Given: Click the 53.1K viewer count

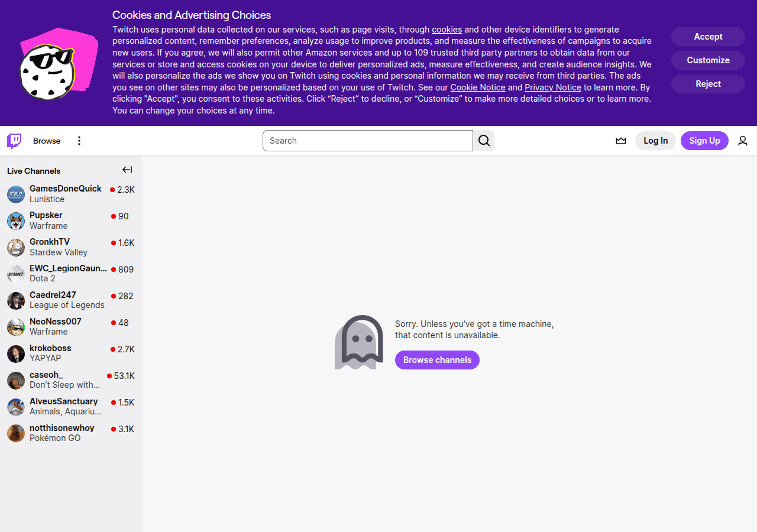Looking at the screenshot, I should (x=124, y=376).
